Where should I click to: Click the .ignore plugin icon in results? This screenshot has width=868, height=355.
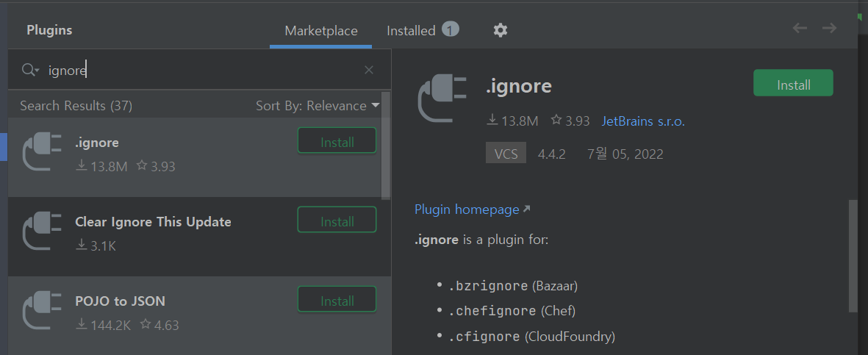[42, 151]
